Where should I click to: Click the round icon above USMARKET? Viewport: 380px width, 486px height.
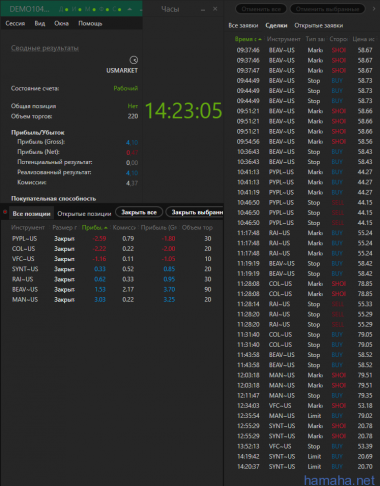133,60
